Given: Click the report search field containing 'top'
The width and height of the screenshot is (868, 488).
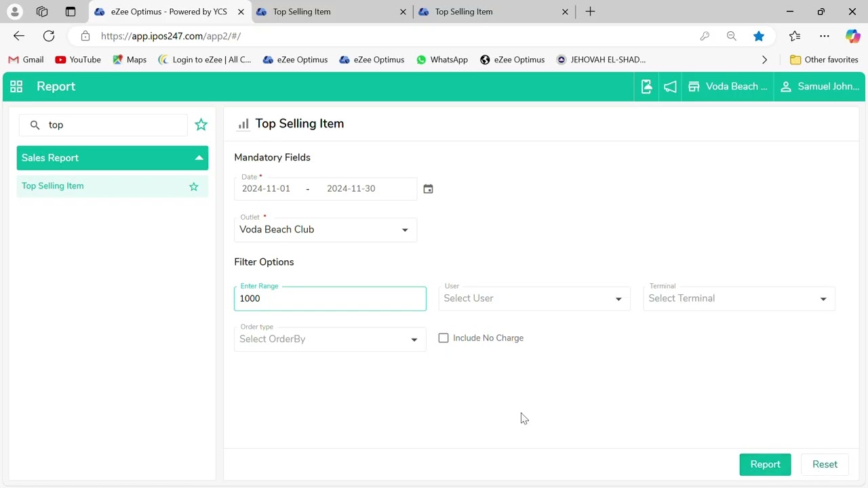Looking at the screenshot, I should [103, 125].
